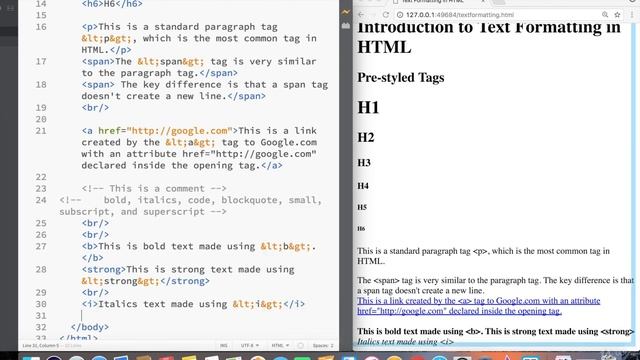Click 'tag is very similar' span code line
640x360 pixels.
click(x=263, y=62)
